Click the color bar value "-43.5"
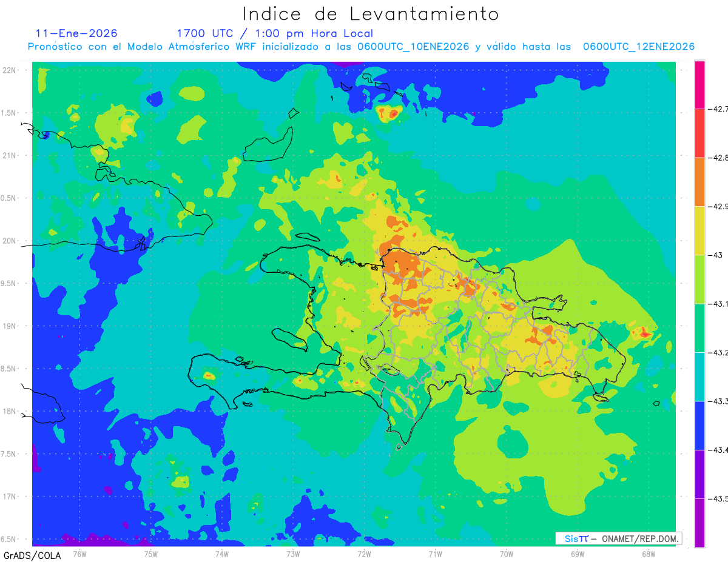 pos(719,499)
